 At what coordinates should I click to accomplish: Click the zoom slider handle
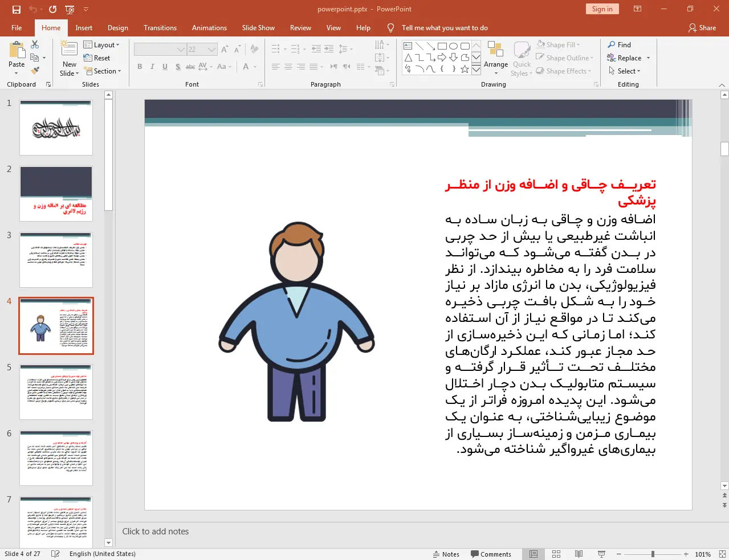pyautogui.click(x=653, y=554)
